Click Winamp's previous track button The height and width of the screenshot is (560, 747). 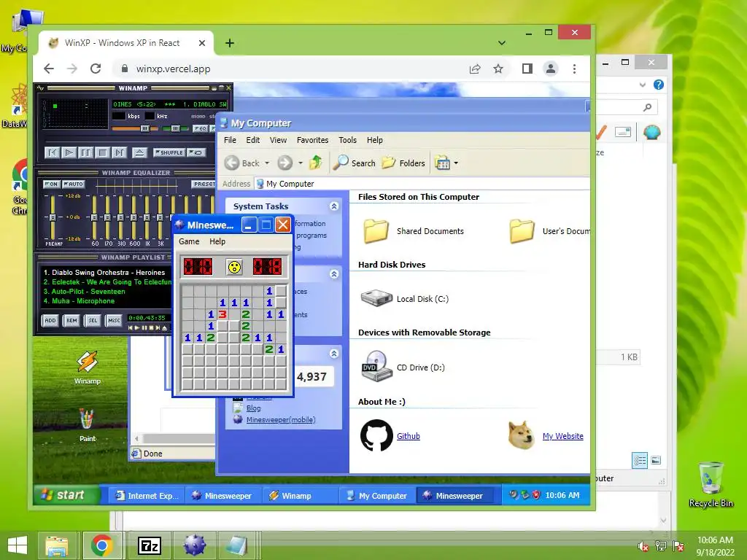click(52, 152)
